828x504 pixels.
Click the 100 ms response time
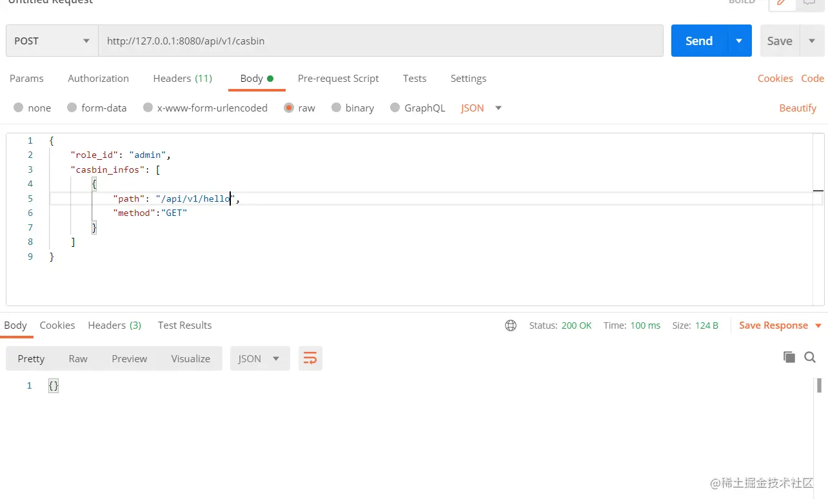(x=646, y=325)
